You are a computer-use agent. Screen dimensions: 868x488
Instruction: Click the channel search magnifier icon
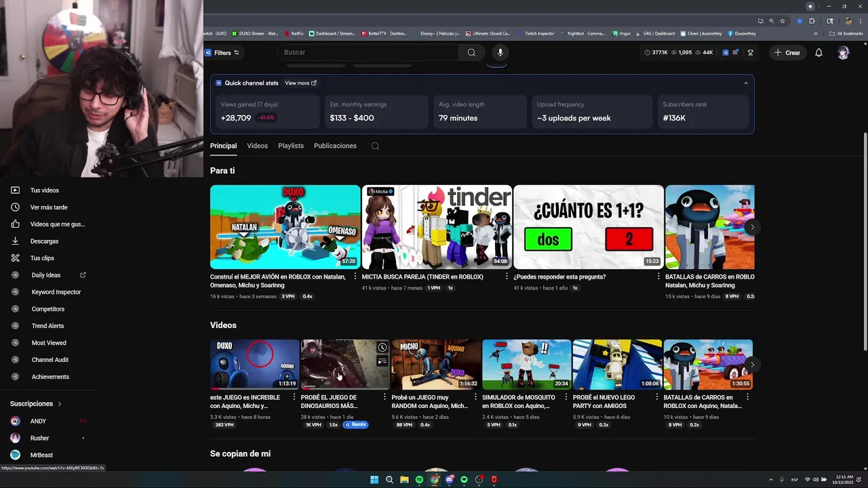(375, 146)
